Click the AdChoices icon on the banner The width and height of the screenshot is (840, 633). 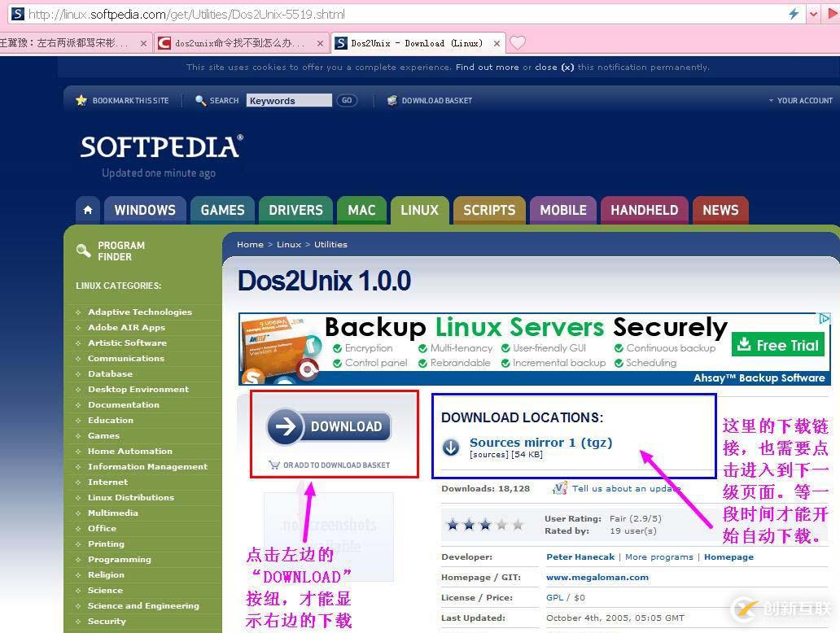coord(825,319)
